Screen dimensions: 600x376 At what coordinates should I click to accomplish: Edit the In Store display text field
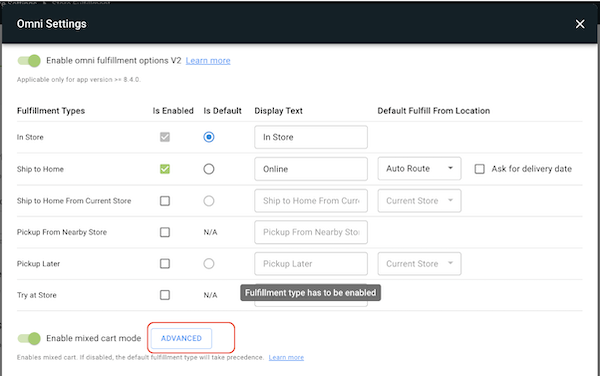pyautogui.click(x=311, y=137)
